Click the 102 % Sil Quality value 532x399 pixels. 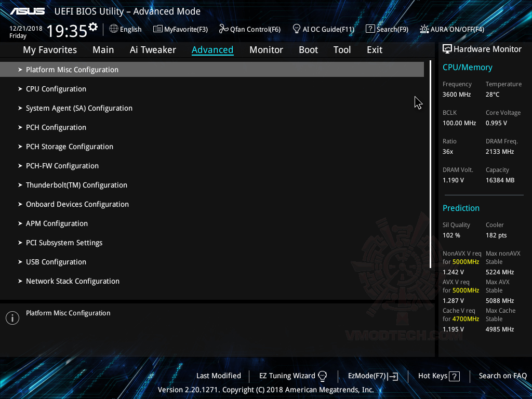coord(451,235)
